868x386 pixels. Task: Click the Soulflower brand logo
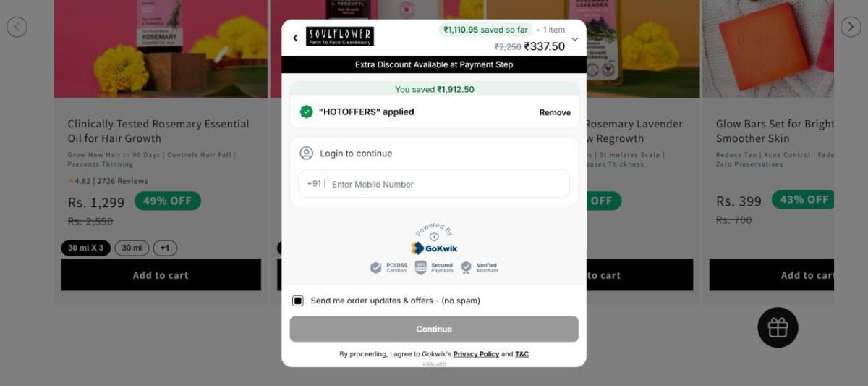click(x=340, y=36)
